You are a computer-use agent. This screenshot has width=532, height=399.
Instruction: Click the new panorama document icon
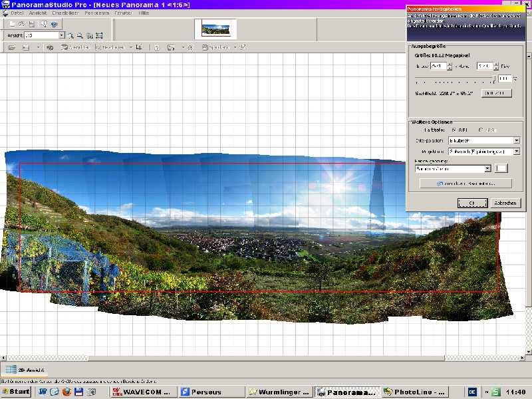tap(13, 24)
